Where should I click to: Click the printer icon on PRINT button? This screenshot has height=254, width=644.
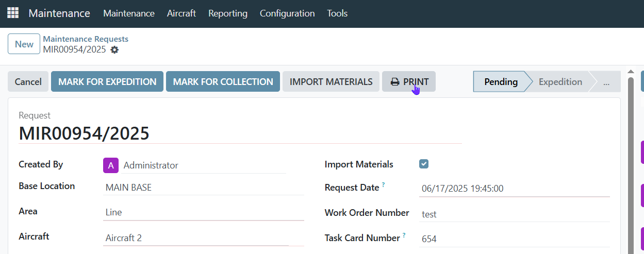click(x=395, y=82)
